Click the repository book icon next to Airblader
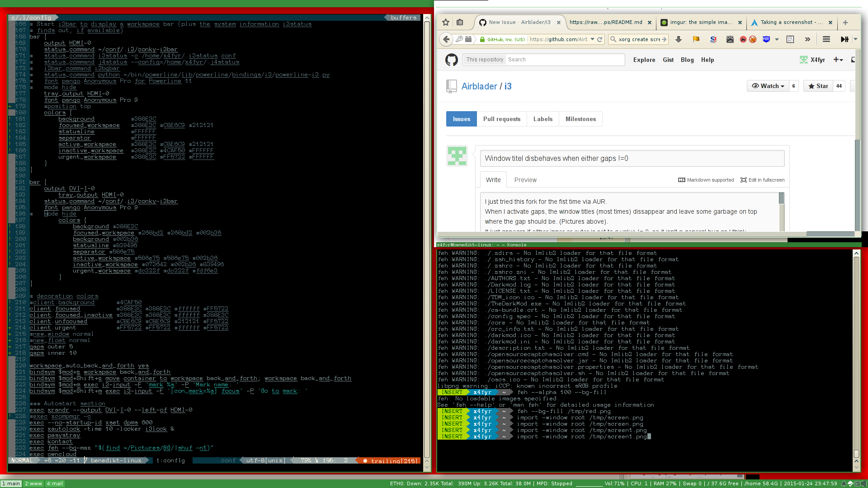This screenshot has height=488, width=868. pos(451,86)
